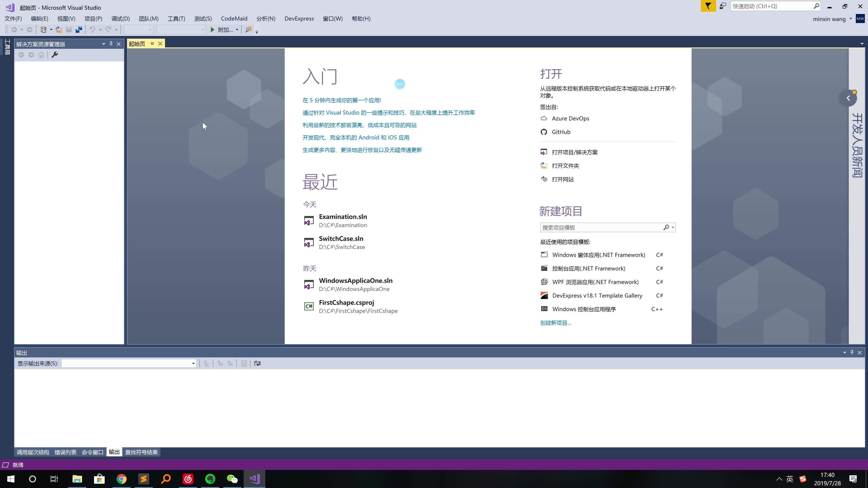Click the Solution Explorer forward arrow
This screenshot has height=488, width=868.
click(31, 54)
